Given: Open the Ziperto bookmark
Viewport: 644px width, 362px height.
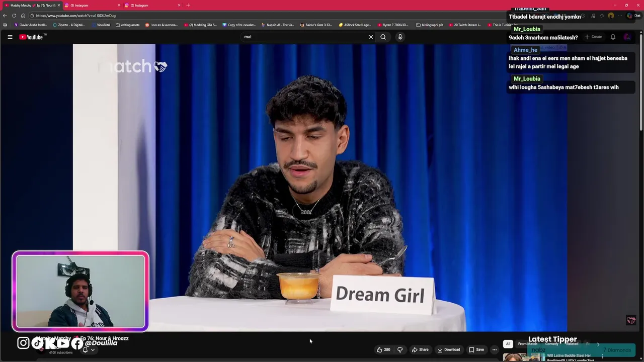Looking at the screenshot, I should click(x=69, y=25).
